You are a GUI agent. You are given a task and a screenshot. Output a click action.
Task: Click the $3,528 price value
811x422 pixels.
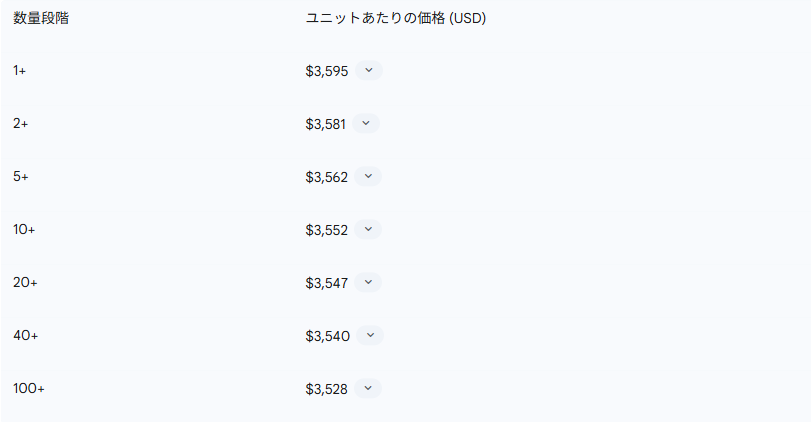(x=326, y=389)
